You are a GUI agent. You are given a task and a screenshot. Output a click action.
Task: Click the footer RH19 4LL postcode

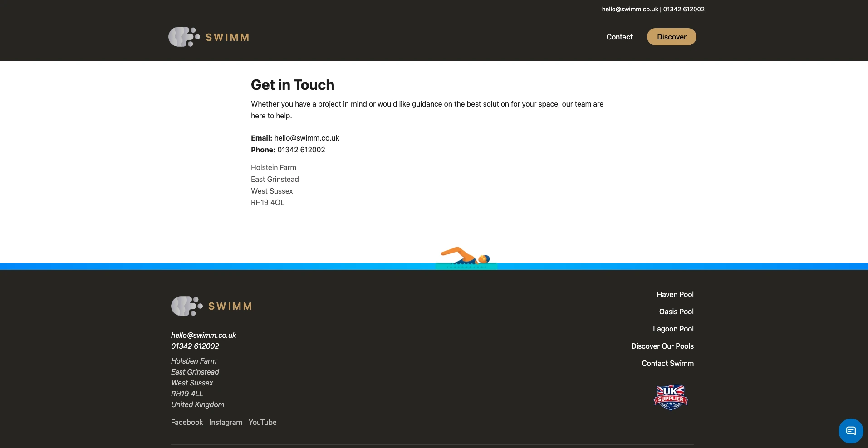187,394
